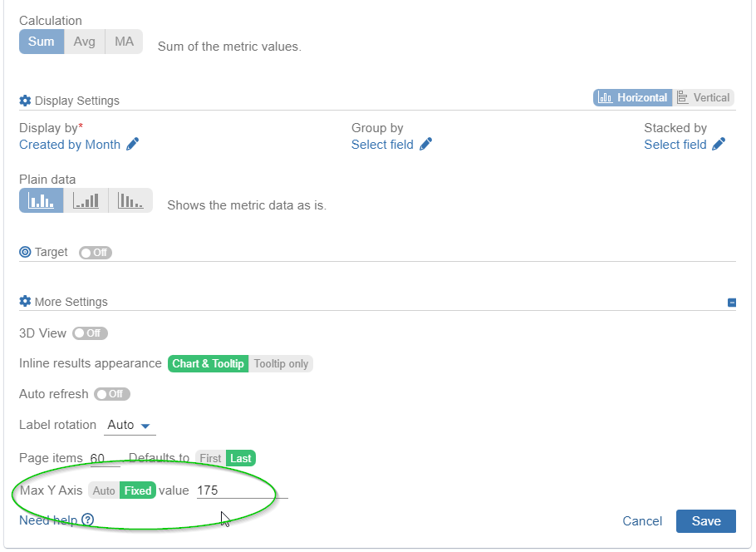The width and height of the screenshot is (756, 552).
Task: Switch to Vertical chart orientation
Action: (x=704, y=96)
